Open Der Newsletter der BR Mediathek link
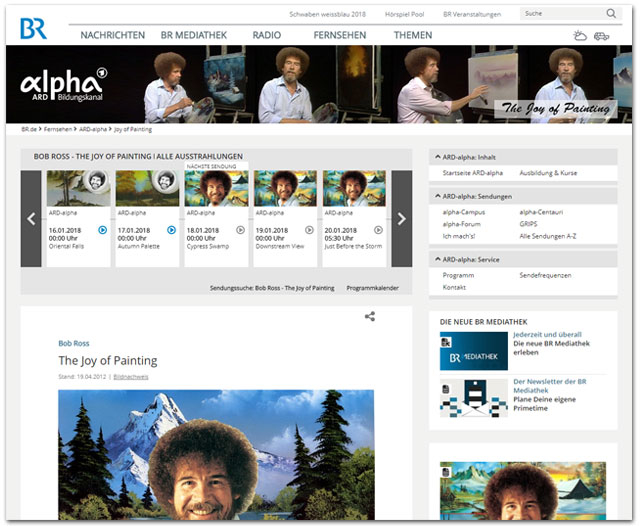Image resolution: width=640 pixels, height=526 pixels. point(549,386)
